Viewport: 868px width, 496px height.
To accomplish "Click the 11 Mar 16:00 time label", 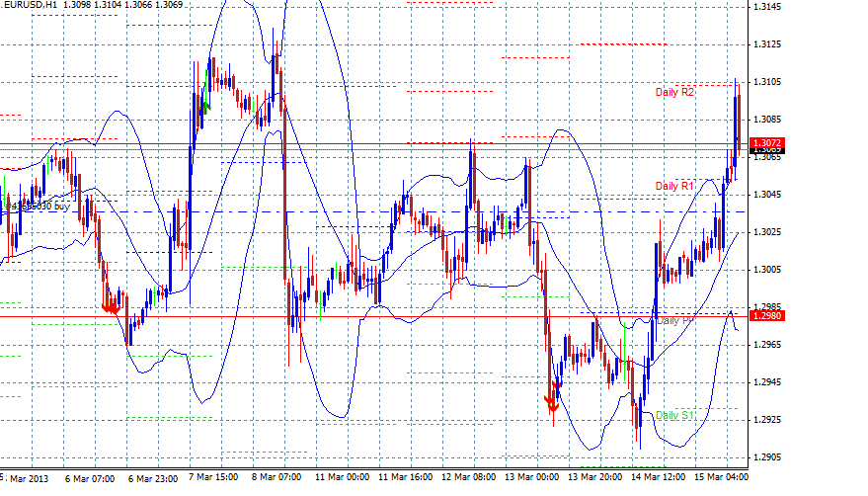I will coord(405,477).
